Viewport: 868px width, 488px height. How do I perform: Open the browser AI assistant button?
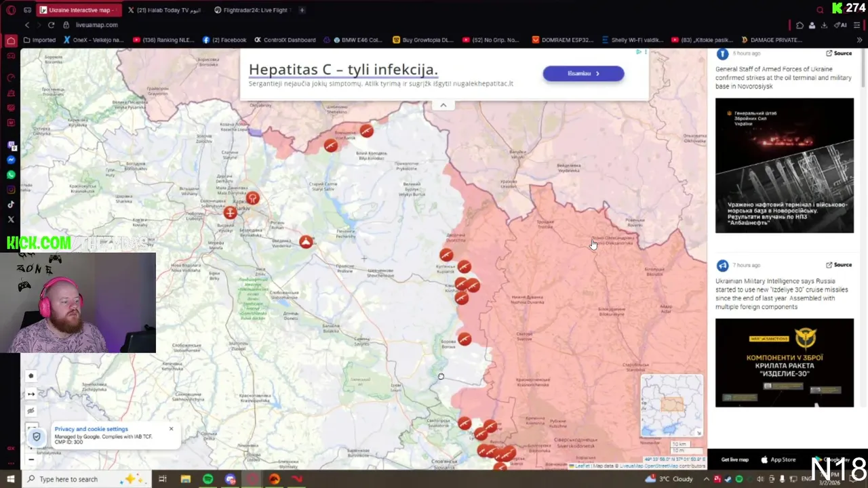[841, 25]
